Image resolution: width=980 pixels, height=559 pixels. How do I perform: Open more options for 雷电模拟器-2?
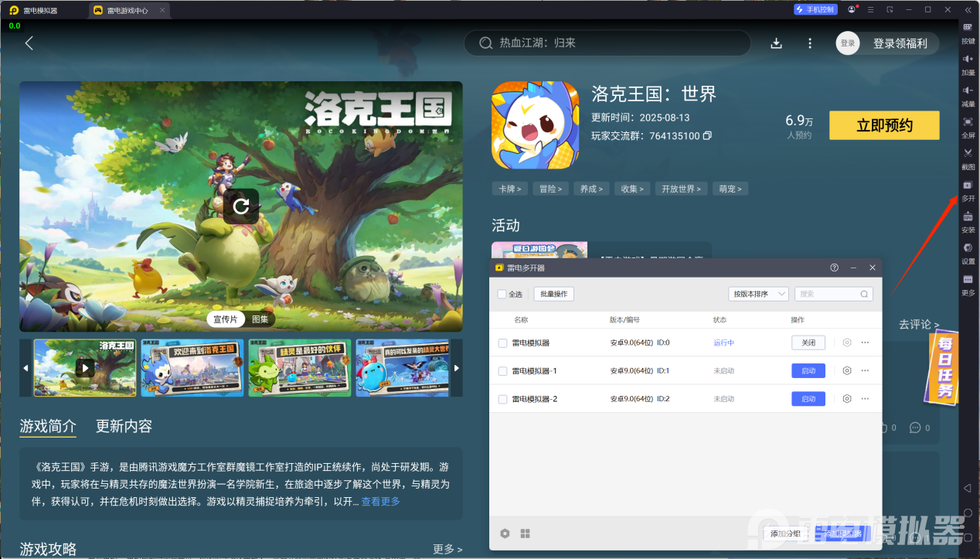866,399
